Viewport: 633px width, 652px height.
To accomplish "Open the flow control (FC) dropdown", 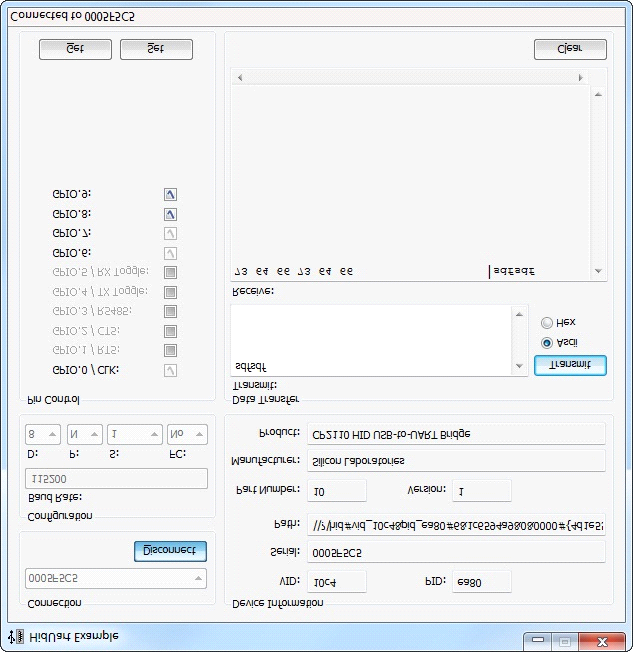I will pos(187,435).
